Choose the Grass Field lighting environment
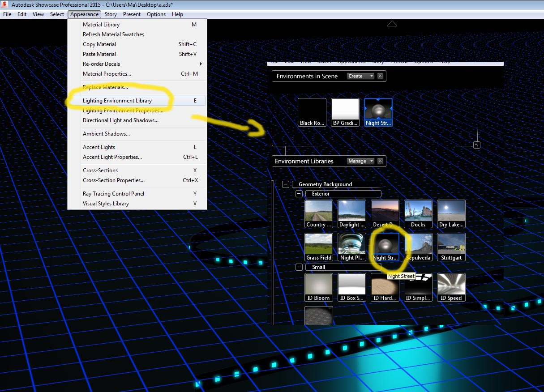Viewport: 544px width, 392px height. (x=319, y=246)
